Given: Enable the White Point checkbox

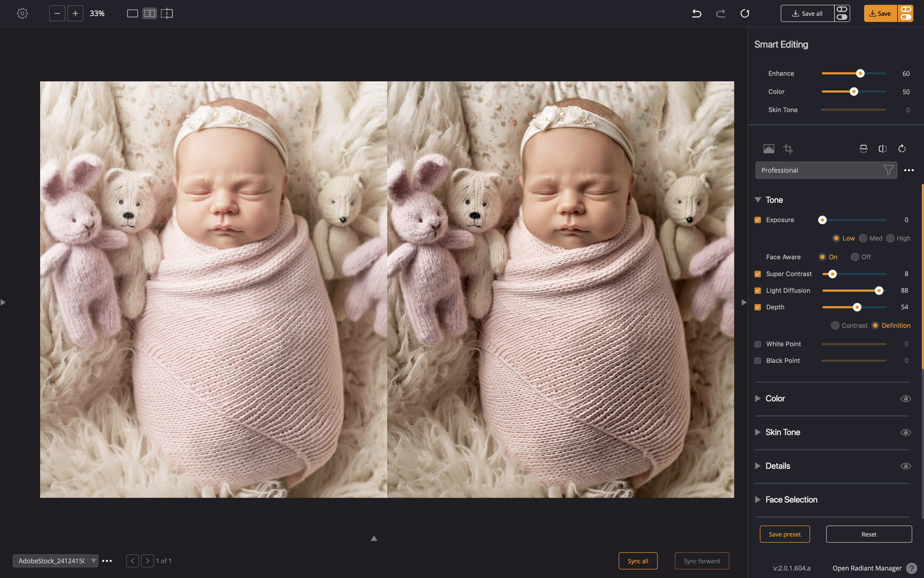Looking at the screenshot, I should coord(758,344).
